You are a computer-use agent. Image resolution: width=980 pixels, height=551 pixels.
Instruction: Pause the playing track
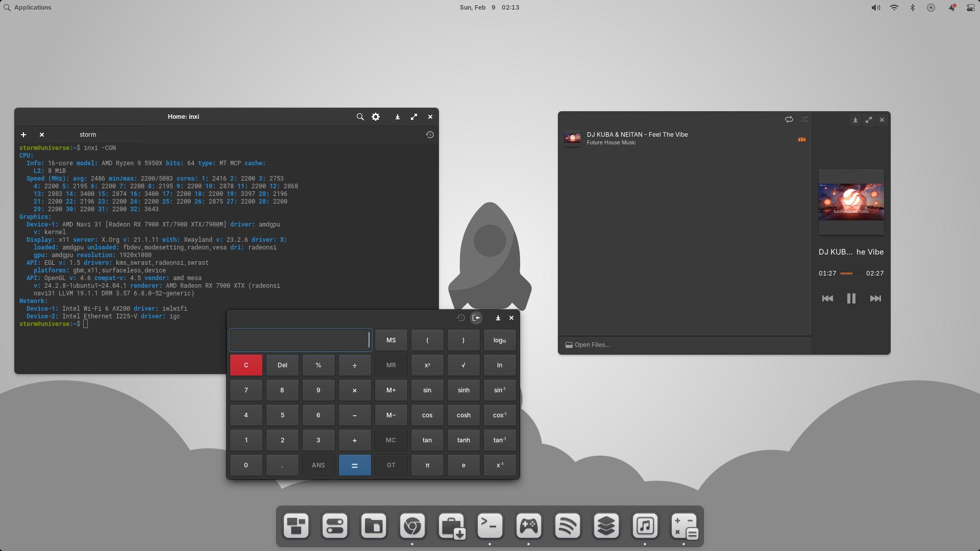tap(851, 298)
